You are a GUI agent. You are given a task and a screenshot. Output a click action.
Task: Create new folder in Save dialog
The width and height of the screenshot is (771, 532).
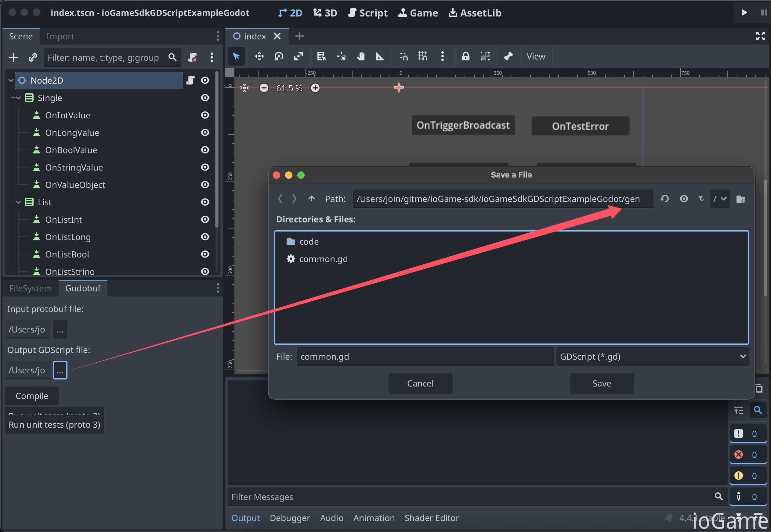coord(741,199)
